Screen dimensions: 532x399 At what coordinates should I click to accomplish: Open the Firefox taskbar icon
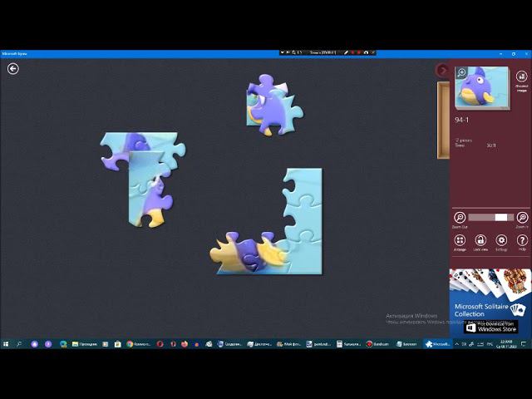[x=185, y=344]
